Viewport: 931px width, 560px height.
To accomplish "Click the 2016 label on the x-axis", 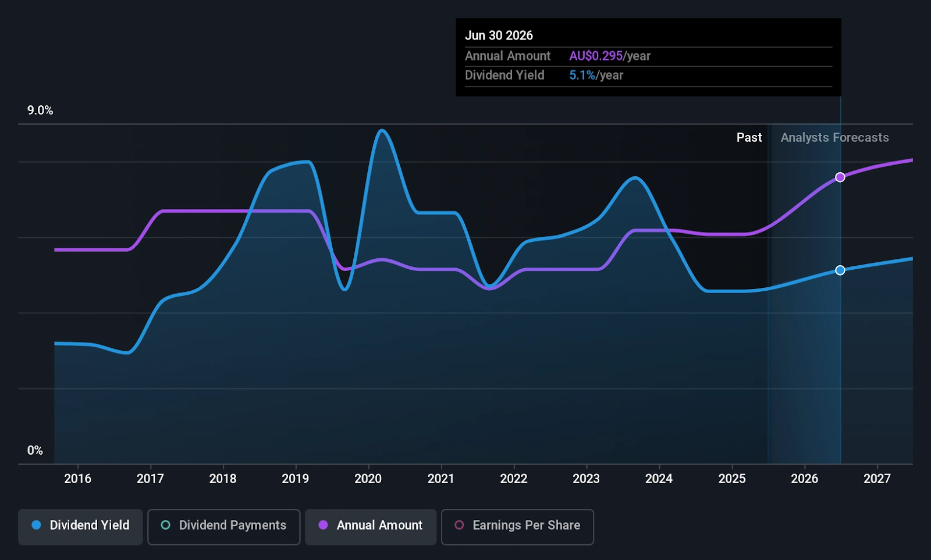I will click(x=77, y=479).
